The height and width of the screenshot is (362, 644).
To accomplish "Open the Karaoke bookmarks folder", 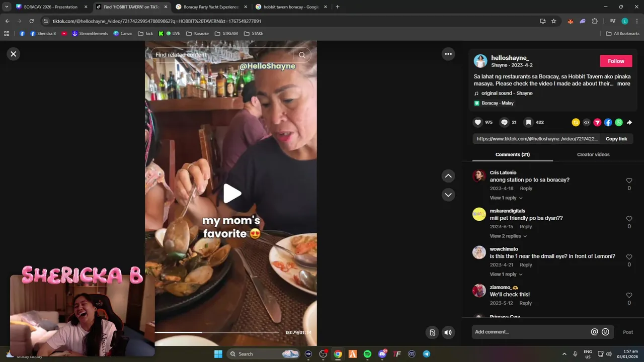I will click(x=197, y=34).
